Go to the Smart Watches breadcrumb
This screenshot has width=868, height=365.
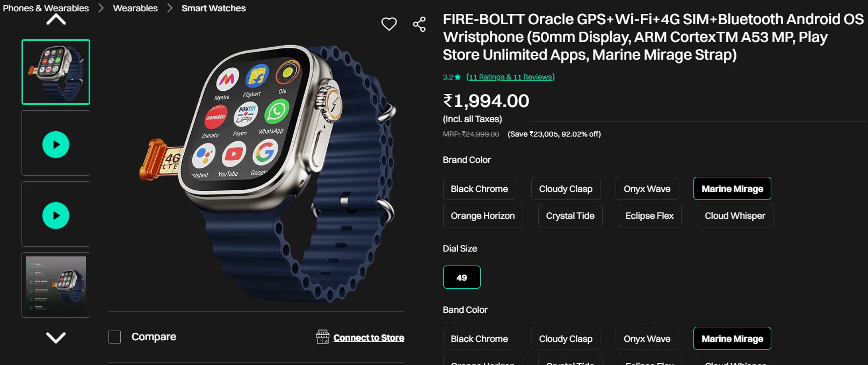click(x=213, y=8)
